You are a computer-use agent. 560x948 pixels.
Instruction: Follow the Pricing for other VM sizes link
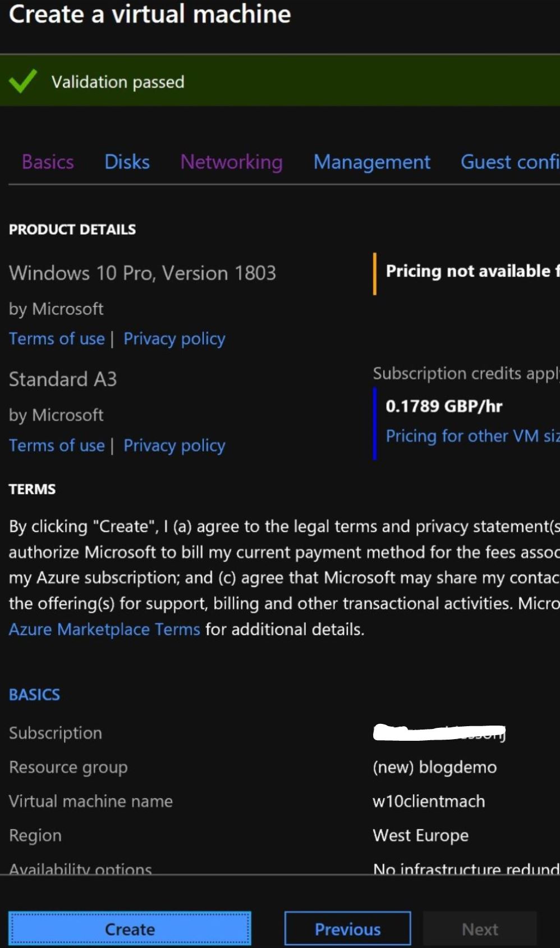coord(471,436)
